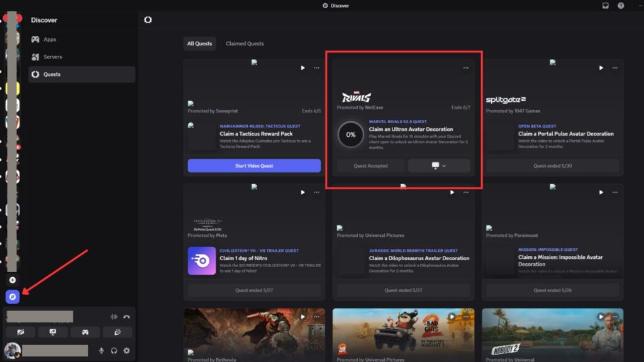The image size is (644, 362).
Task: Open User Settings gear
Action: pos(126,351)
